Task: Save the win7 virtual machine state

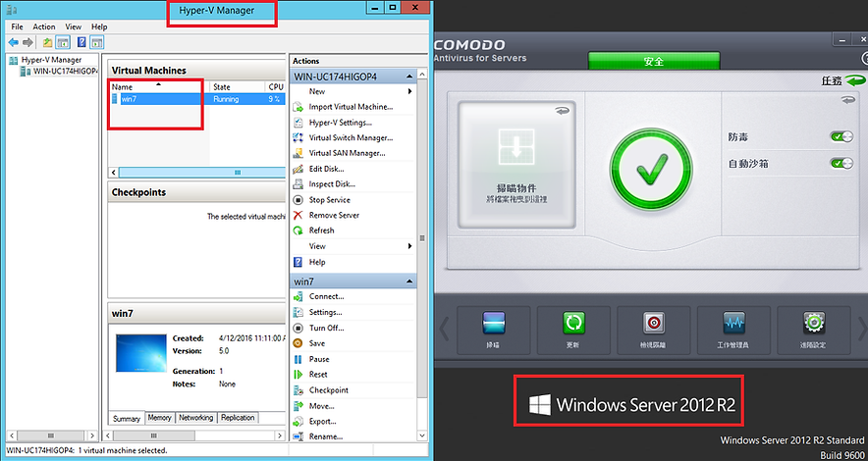Action: pos(316,343)
